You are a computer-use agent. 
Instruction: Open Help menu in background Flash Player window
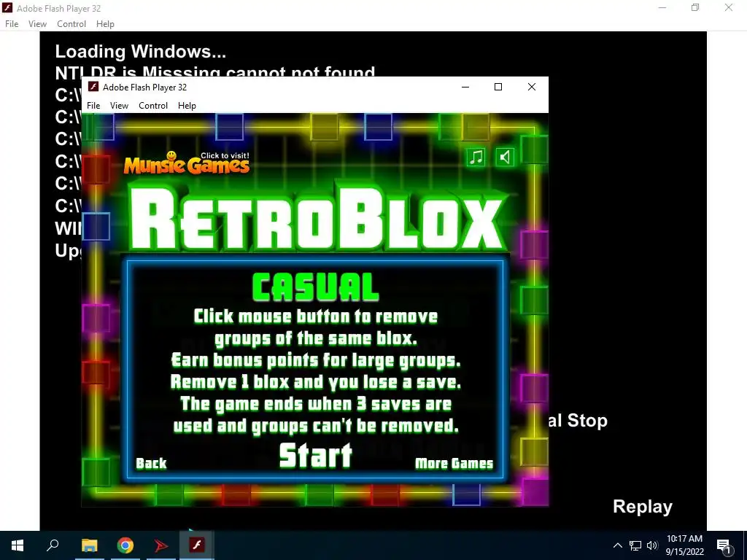tap(105, 24)
